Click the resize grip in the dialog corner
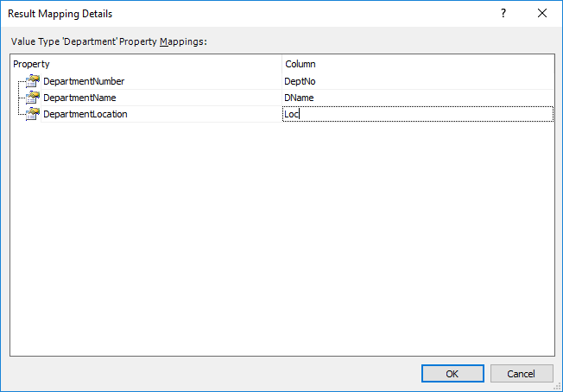Image resolution: width=563 pixels, height=392 pixels. pyautogui.click(x=558, y=387)
